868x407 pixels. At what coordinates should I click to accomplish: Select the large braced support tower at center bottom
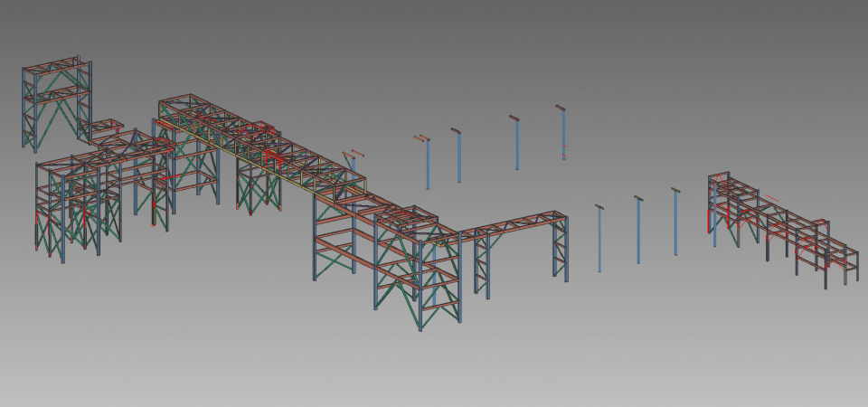pos(418,271)
